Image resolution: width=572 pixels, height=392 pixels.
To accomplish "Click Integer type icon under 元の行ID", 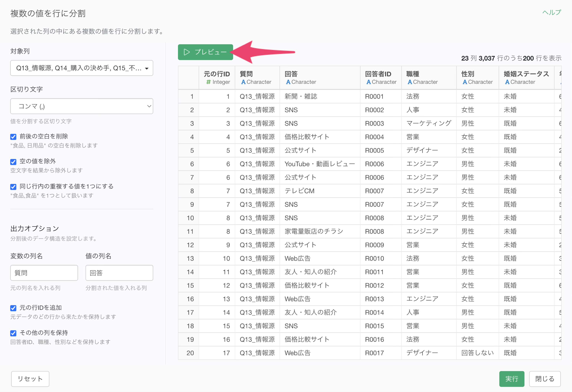I will coord(209,82).
